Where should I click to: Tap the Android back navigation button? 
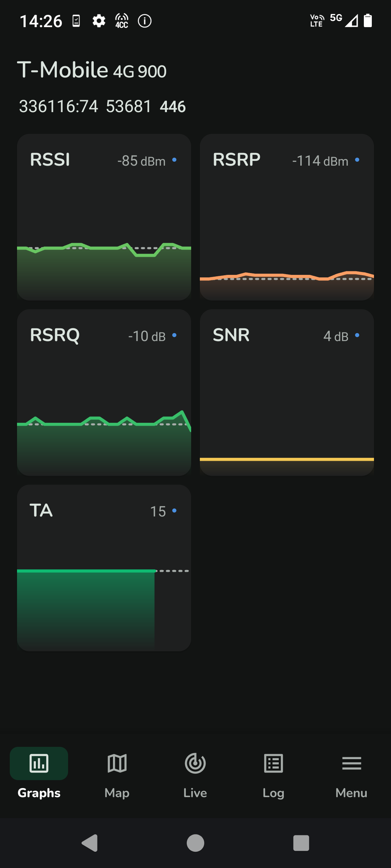click(x=90, y=843)
